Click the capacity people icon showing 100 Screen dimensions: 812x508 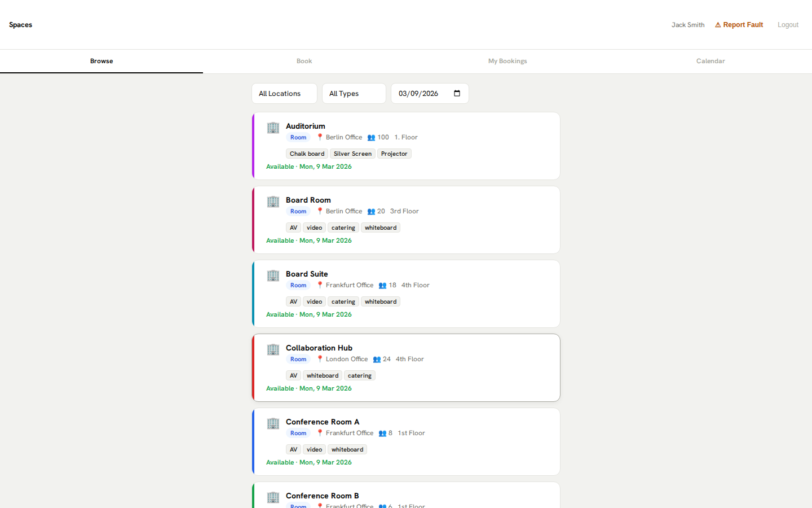[x=371, y=137]
